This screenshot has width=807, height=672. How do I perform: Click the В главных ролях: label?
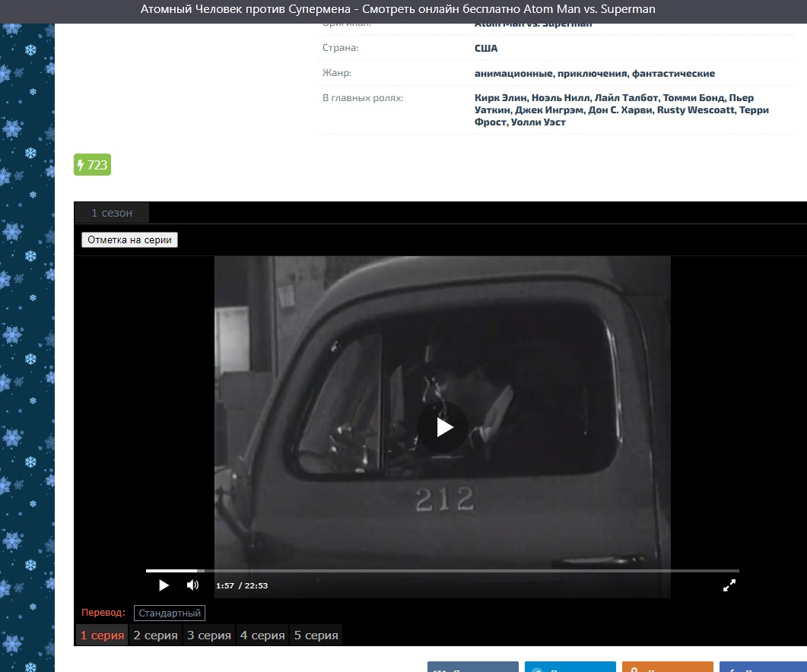(x=363, y=98)
